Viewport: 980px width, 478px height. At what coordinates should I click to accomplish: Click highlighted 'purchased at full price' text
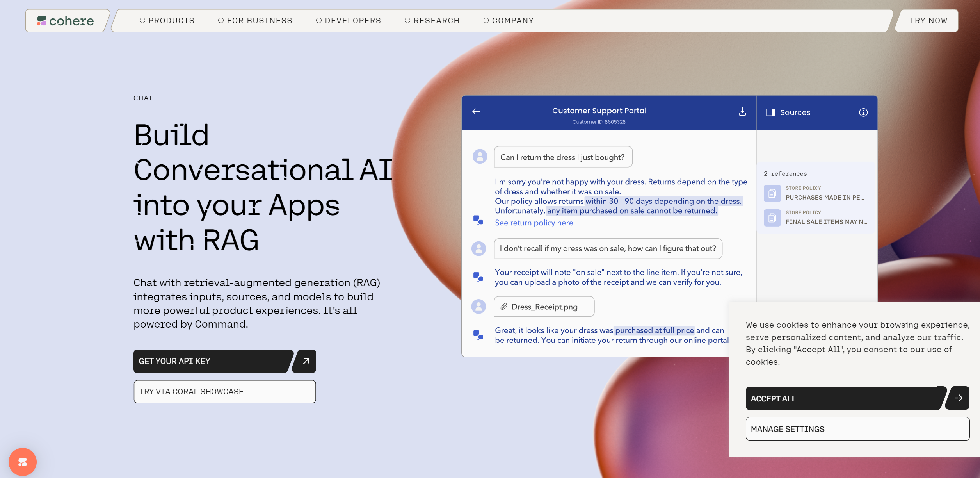point(654,330)
